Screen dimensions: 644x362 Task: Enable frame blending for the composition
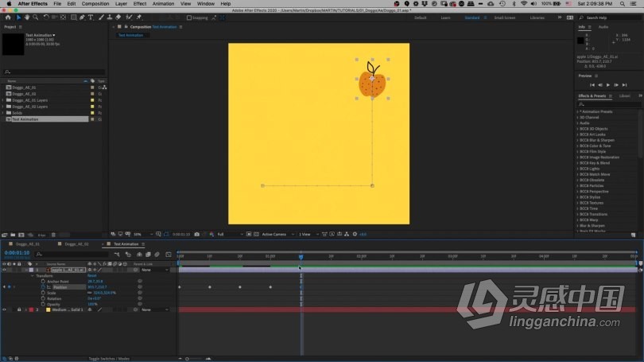[x=148, y=255]
